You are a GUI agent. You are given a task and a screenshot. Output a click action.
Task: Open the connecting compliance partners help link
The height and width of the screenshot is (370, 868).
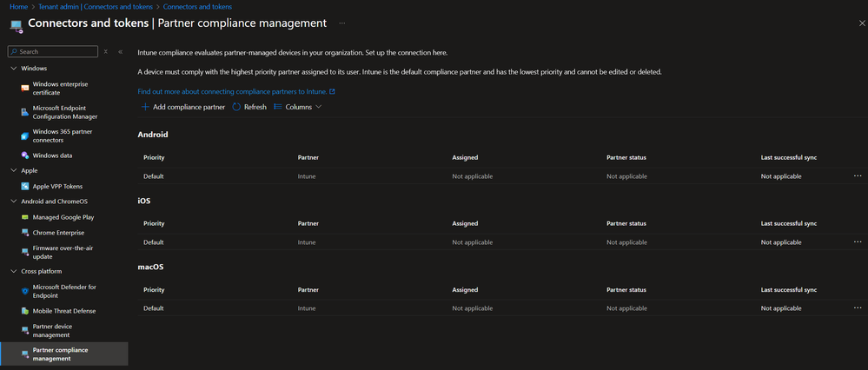[236, 91]
